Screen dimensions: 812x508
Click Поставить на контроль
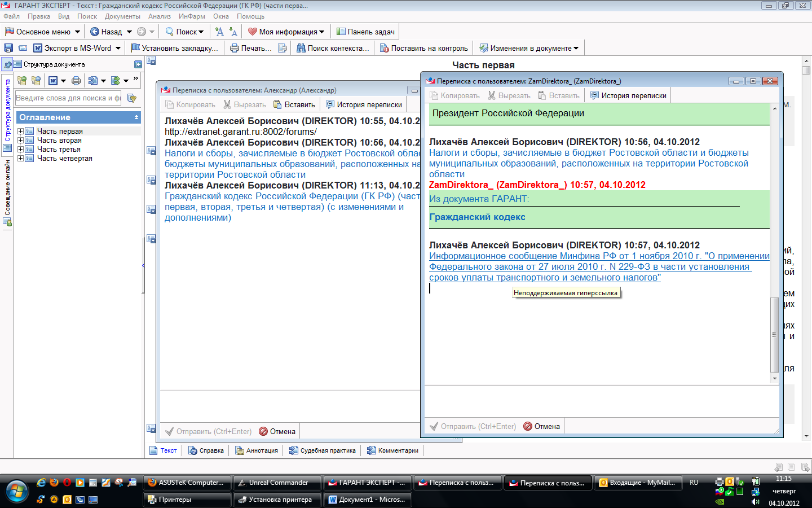coord(424,48)
